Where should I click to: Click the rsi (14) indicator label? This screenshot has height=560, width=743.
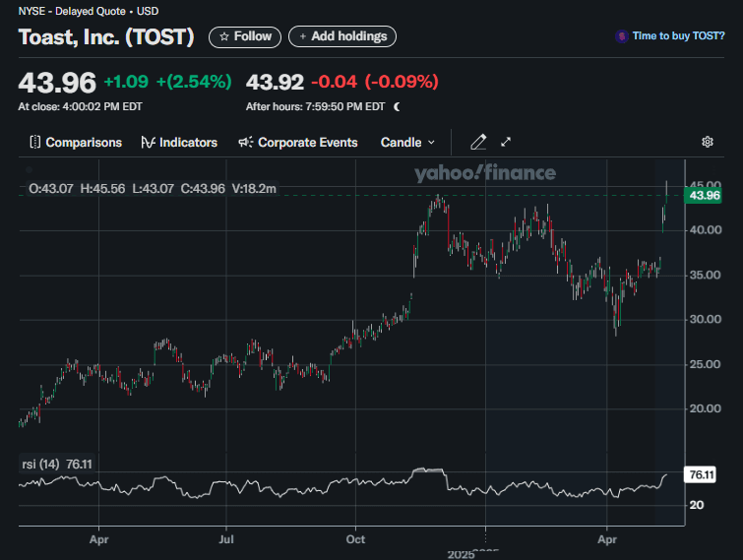40,464
